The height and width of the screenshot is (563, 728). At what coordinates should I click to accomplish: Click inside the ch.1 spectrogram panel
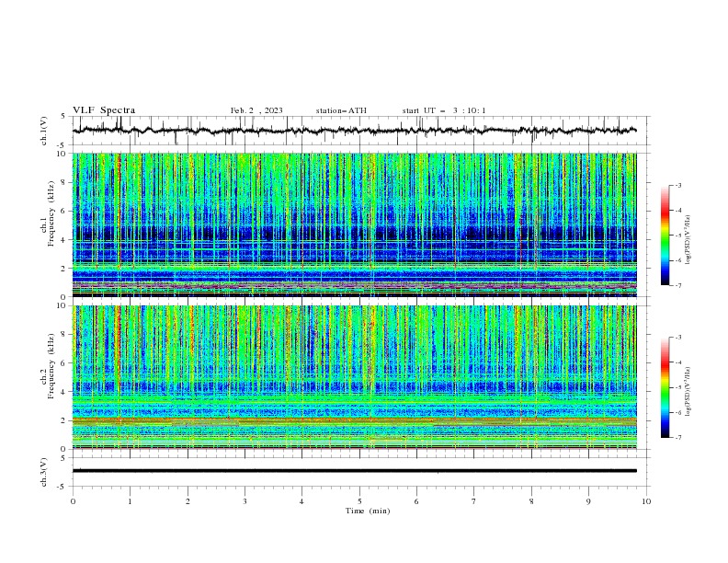point(355,224)
